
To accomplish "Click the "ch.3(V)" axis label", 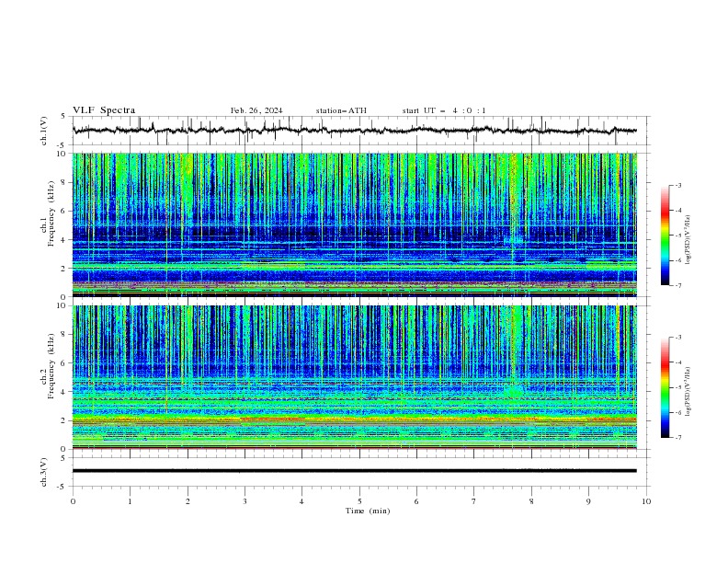I will (x=44, y=472).
